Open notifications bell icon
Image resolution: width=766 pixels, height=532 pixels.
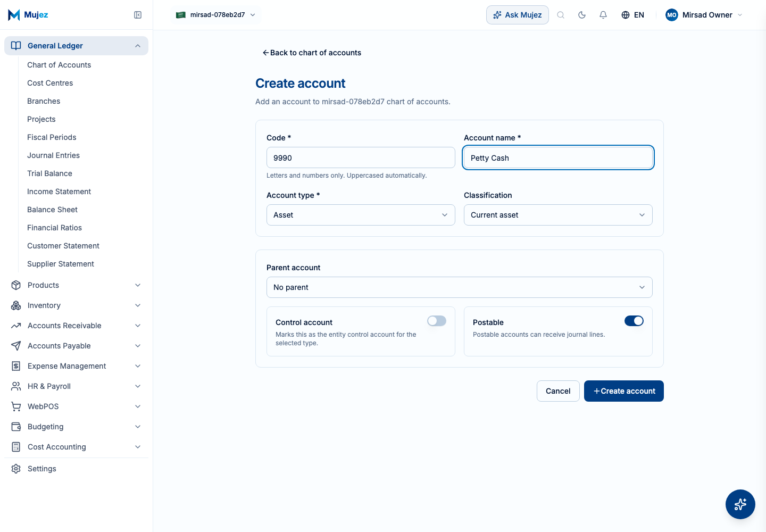603,15
